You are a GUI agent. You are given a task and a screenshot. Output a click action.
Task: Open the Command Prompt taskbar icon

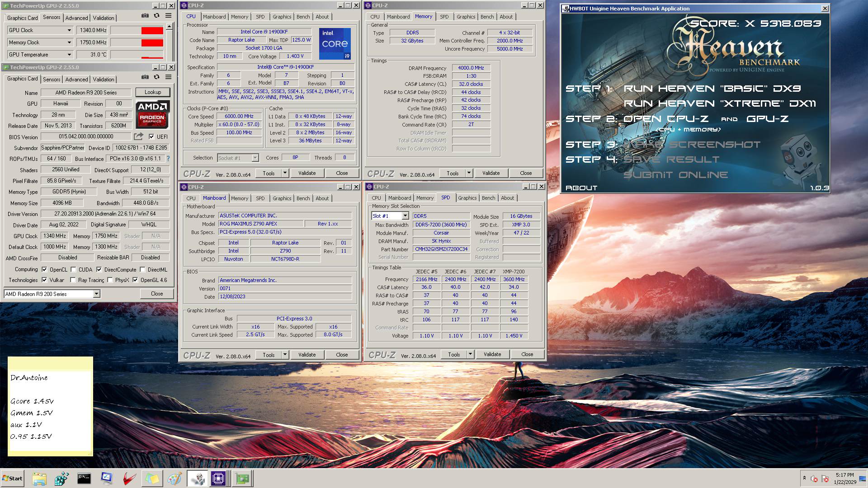click(x=84, y=479)
